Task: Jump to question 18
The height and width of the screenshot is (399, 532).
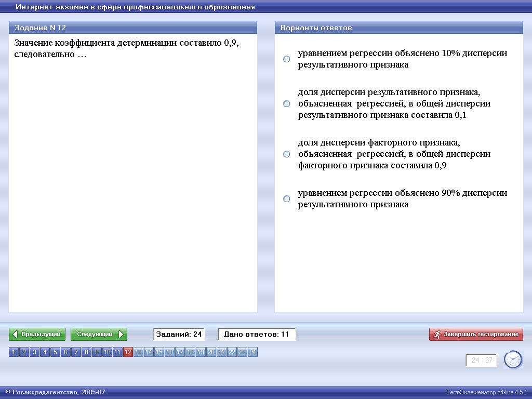Action: [x=190, y=352]
